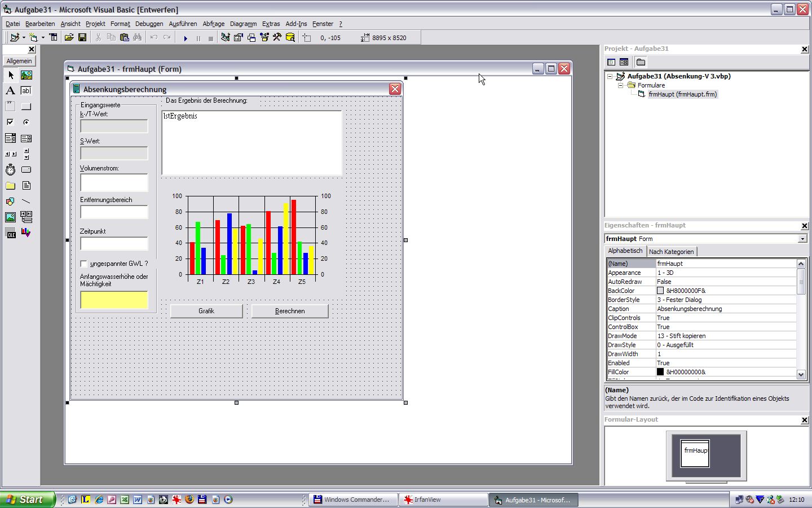Select the Line control tool
812x508 pixels.
coord(27,202)
